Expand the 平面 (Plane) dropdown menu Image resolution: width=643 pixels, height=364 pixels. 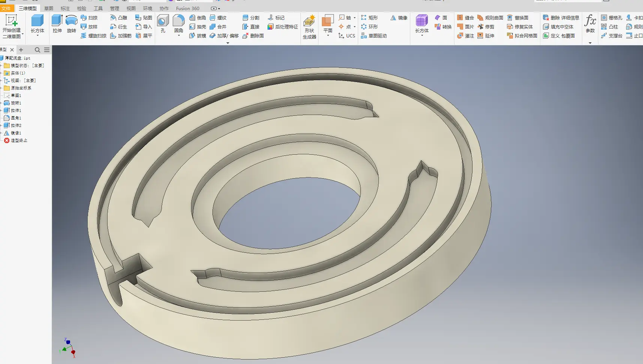pyautogui.click(x=328, y=36)
